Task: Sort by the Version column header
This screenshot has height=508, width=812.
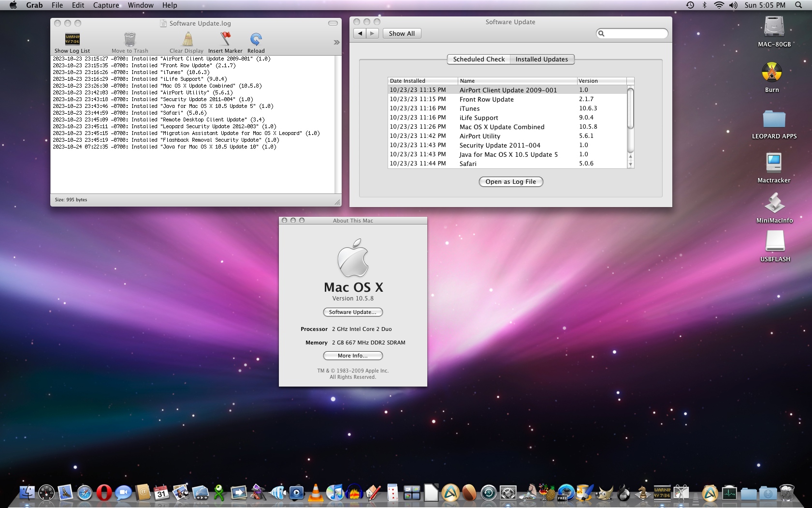Action: coord(602,81)
